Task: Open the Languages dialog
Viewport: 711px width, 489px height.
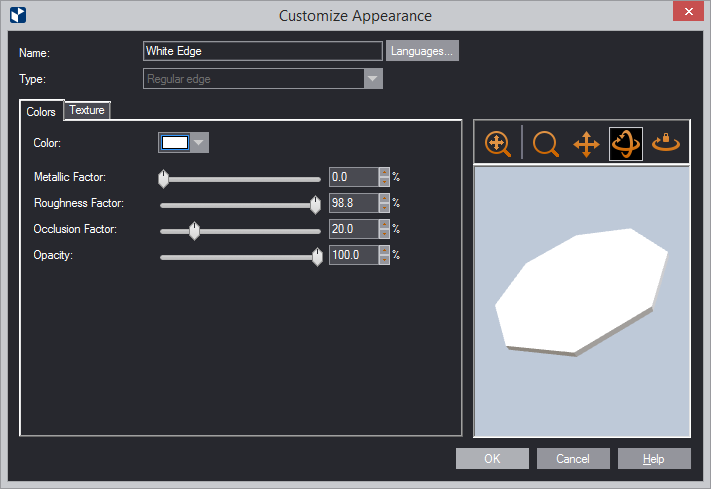Action: click(422, 51)
